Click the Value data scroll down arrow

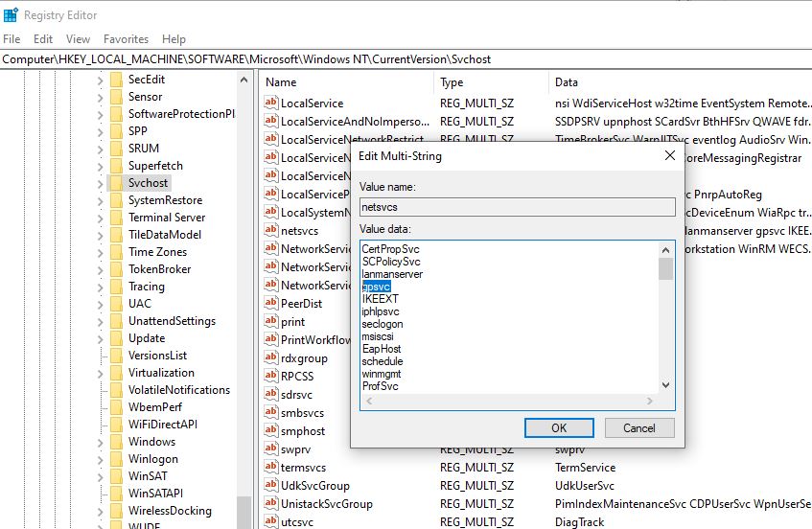pos(665,385)
